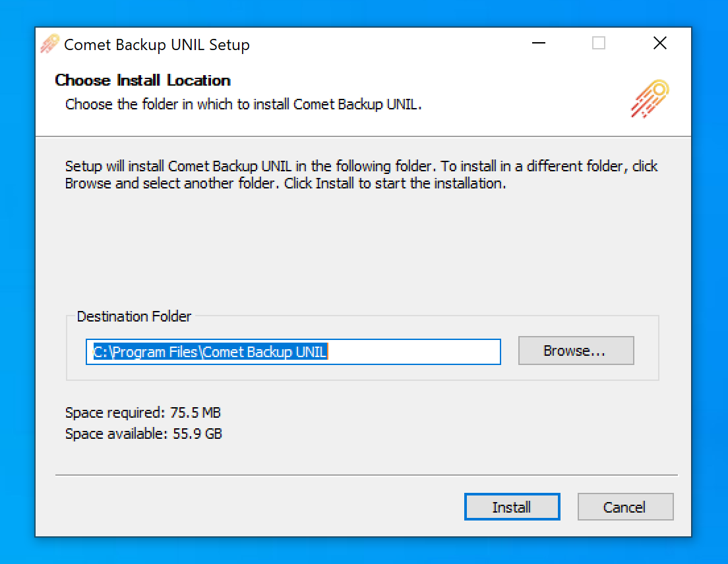Start installation with the Install button

point(512,507)
